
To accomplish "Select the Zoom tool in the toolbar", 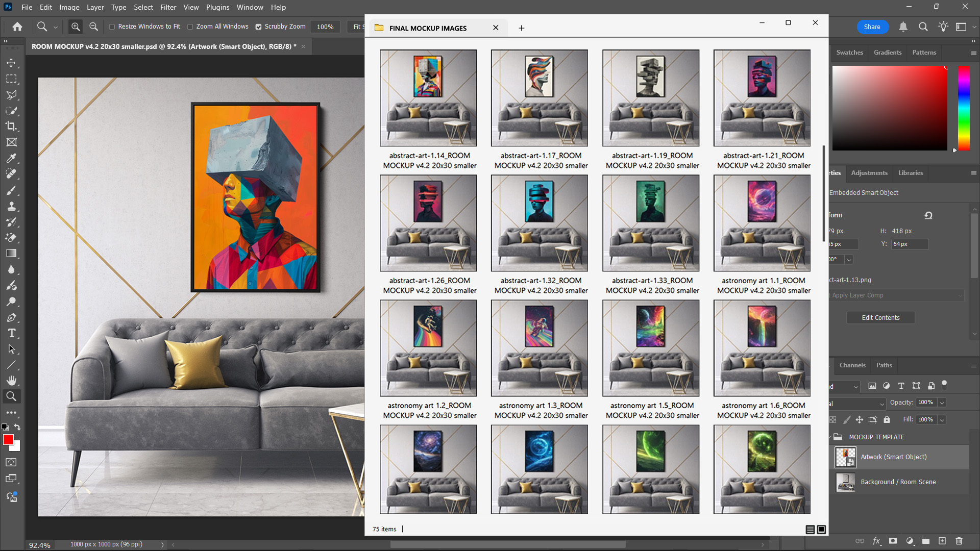I will pyautogui.click(x=11, y=396).
